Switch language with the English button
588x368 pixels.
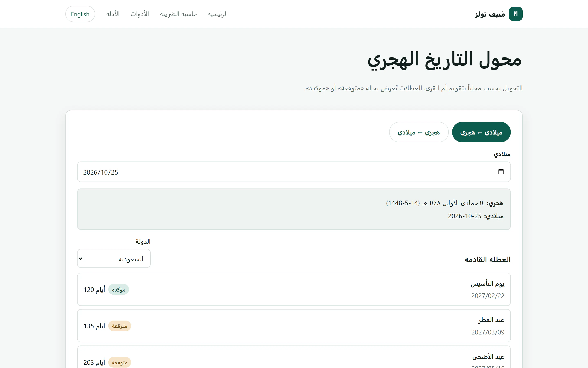tap(80, 14)
